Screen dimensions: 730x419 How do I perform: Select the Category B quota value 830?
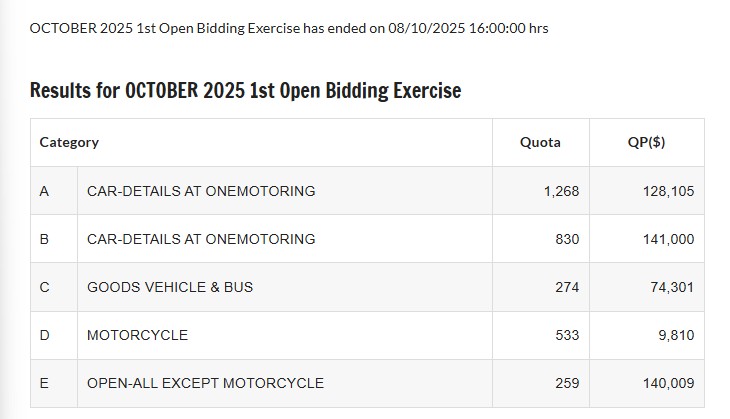566,239
